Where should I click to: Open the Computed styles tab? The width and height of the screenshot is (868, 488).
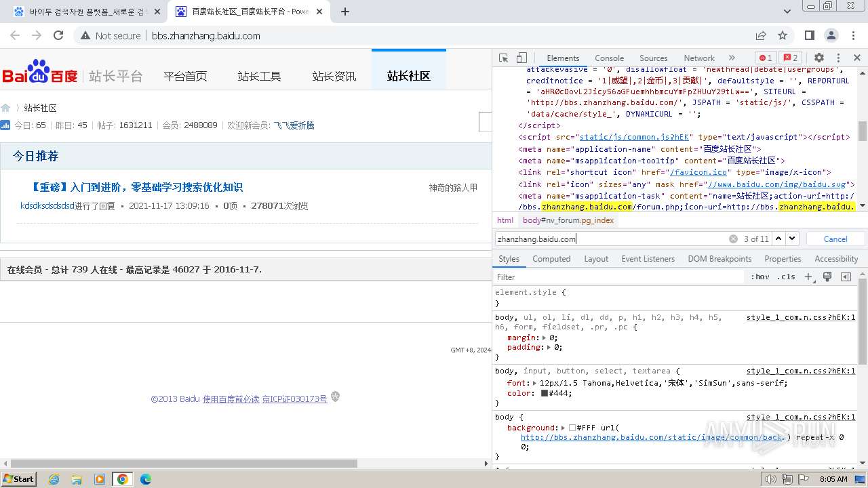(551, 259)
